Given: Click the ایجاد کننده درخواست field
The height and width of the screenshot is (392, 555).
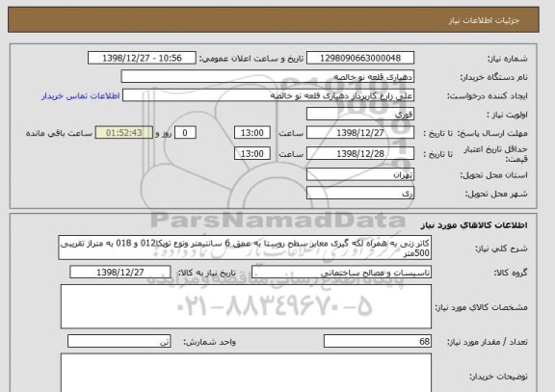Looking at the screenshot, I should pos(268,95).
